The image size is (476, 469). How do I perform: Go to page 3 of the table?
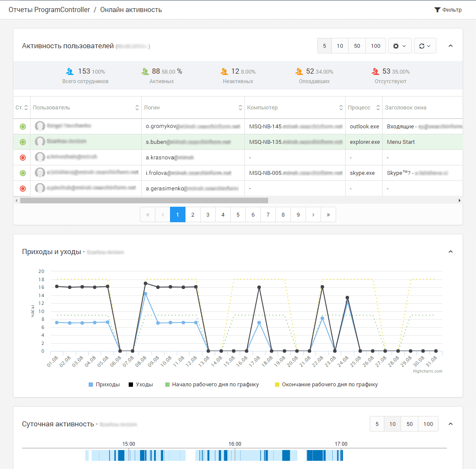[x=208, y=214]
